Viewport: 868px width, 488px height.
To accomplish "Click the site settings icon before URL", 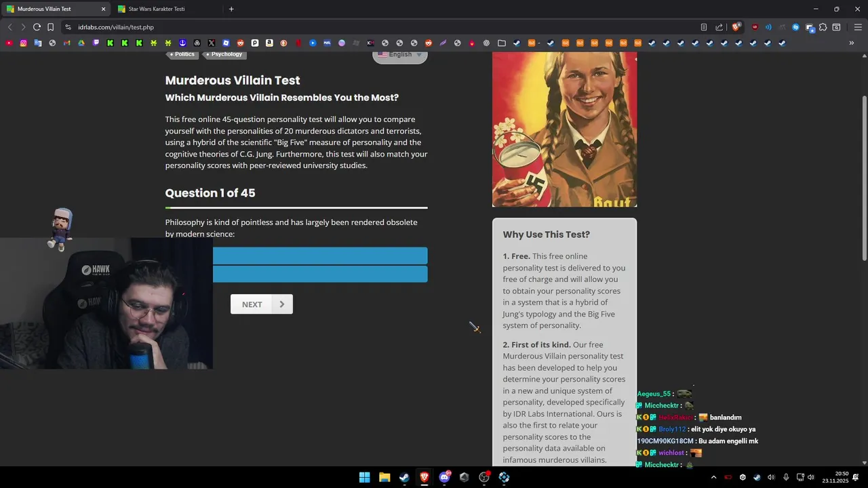I will (68, 27).
